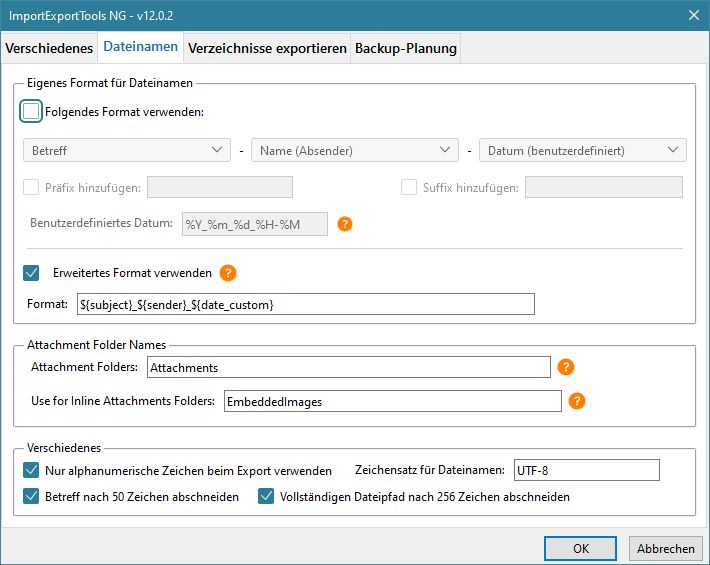Disable 'Betreff nach 50 Zeichen abschneiden'
The width and height of the screenshot is (710, 565).
[x=31, y=496]
